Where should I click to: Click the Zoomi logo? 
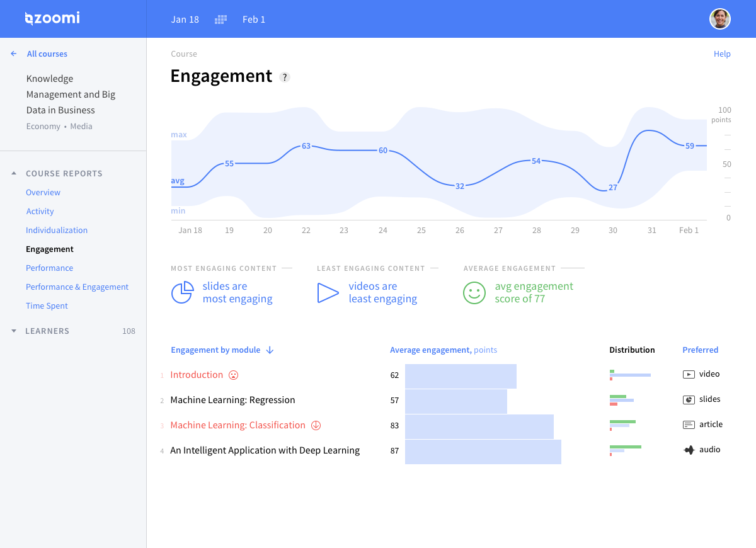pos(52,18)
